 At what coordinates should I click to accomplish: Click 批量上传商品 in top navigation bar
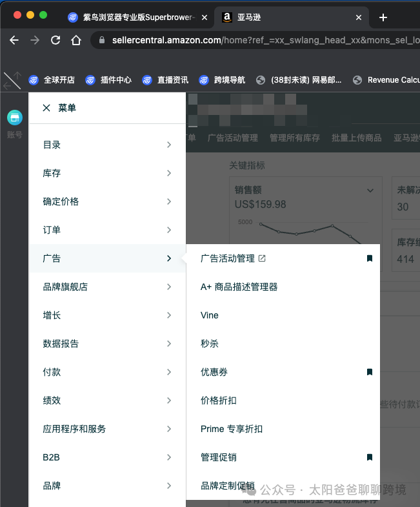pyautogui.click(x=356, y=138)
